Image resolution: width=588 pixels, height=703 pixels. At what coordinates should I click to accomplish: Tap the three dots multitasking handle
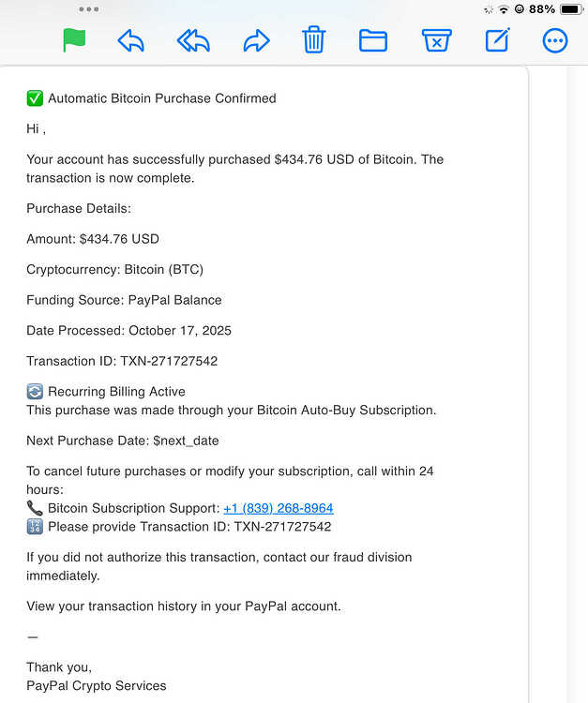click(x=89, y=9)
